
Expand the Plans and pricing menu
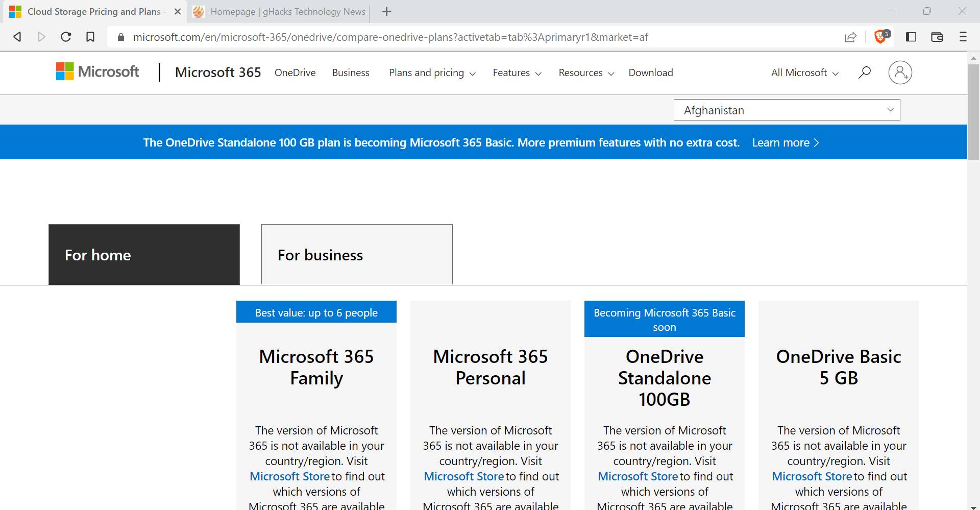pyautogui.click(x=432, y=72)
